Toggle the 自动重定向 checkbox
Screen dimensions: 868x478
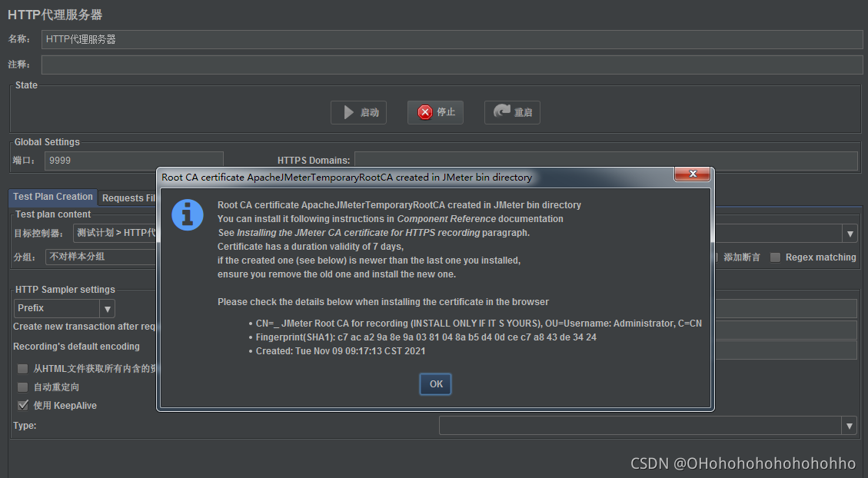coord(23,387)
